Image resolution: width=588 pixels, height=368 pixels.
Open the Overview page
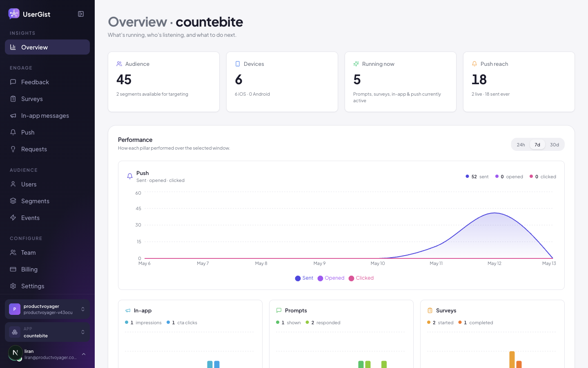47,47
